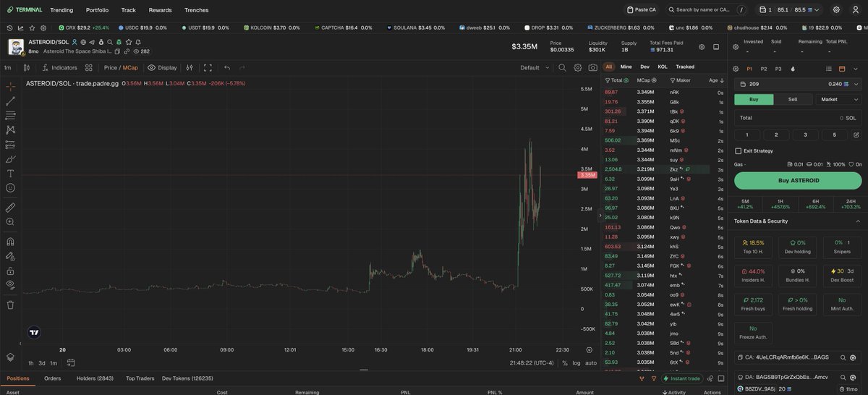
Task: Take a chart snapshot with camera icon
Action: pyautogui.click(x=593, y=67)
